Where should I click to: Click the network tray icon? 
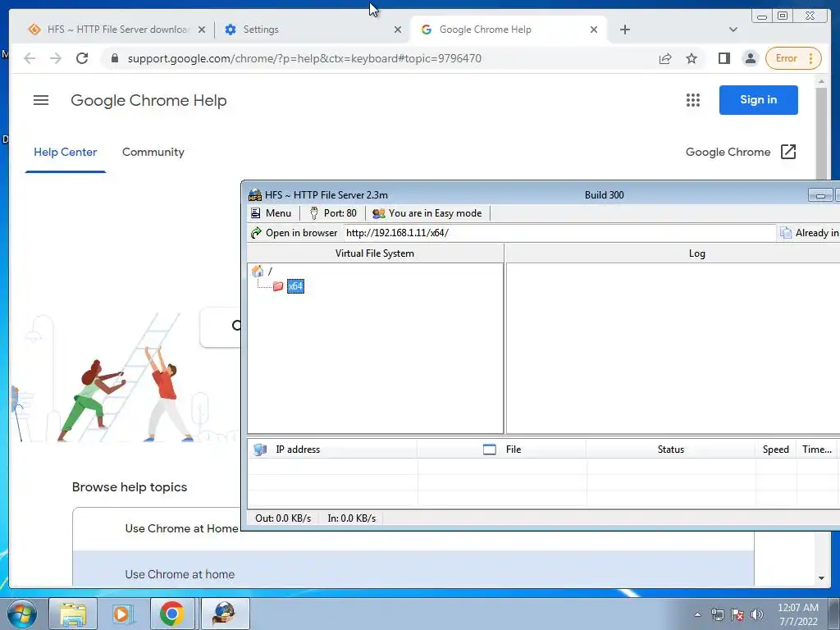(717, 614)
